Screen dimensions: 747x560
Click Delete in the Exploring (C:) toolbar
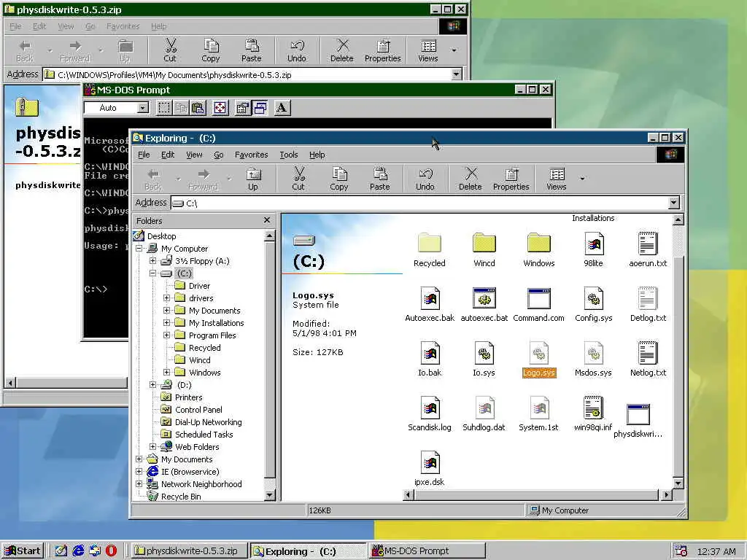pyautogui.click(x=471, y=179)
